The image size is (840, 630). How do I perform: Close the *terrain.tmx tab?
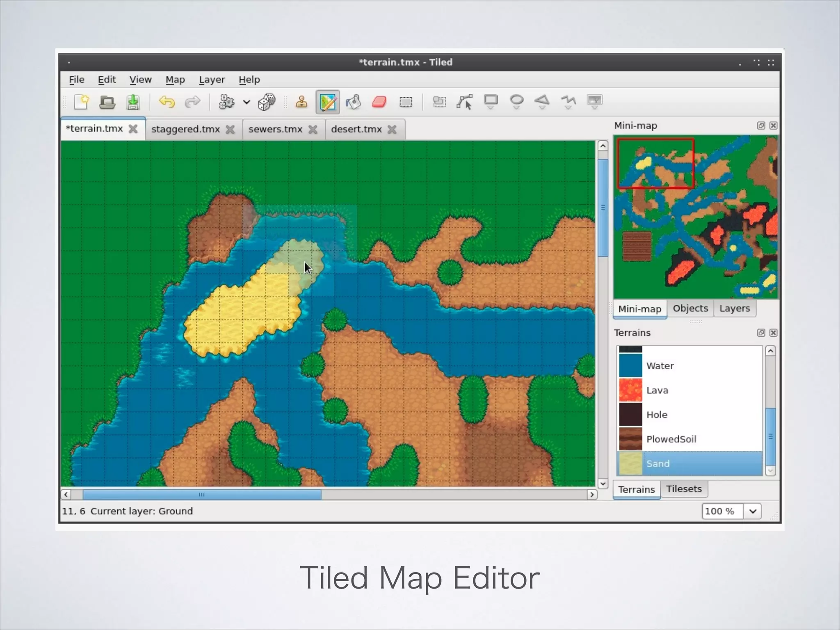[x=133, y=129]
